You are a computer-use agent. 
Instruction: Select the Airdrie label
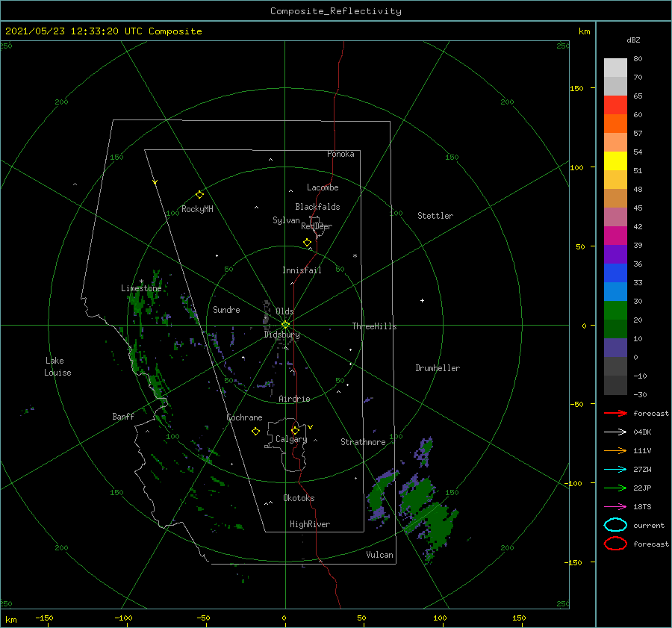click(x=294, y=399)
